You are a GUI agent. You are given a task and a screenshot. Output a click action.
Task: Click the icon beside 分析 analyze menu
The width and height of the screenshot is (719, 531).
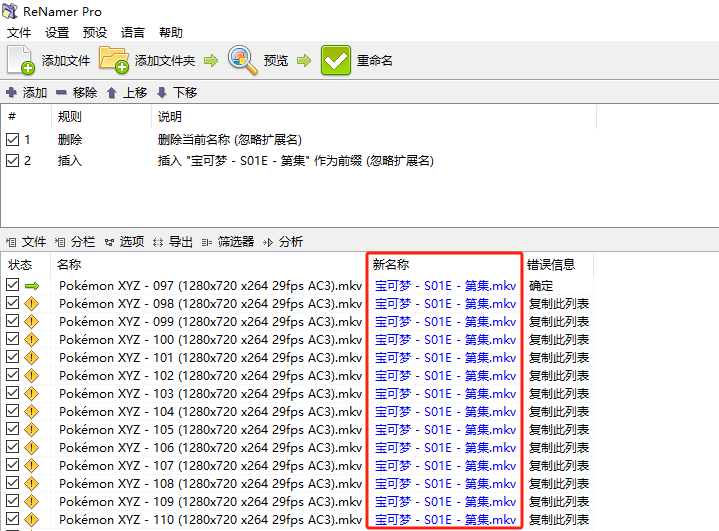click(268, 242)
